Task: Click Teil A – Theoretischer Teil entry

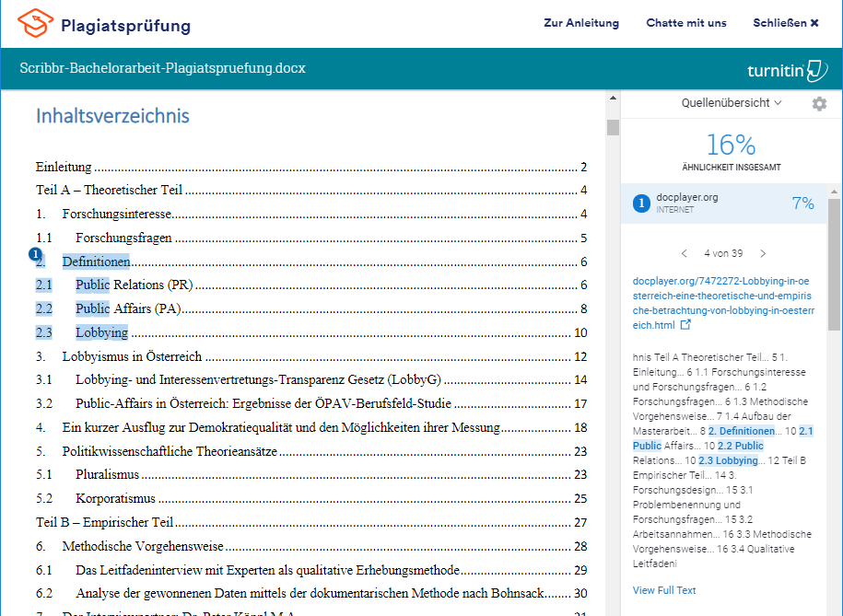Action: pyautogui.click(x=311, y=191)
